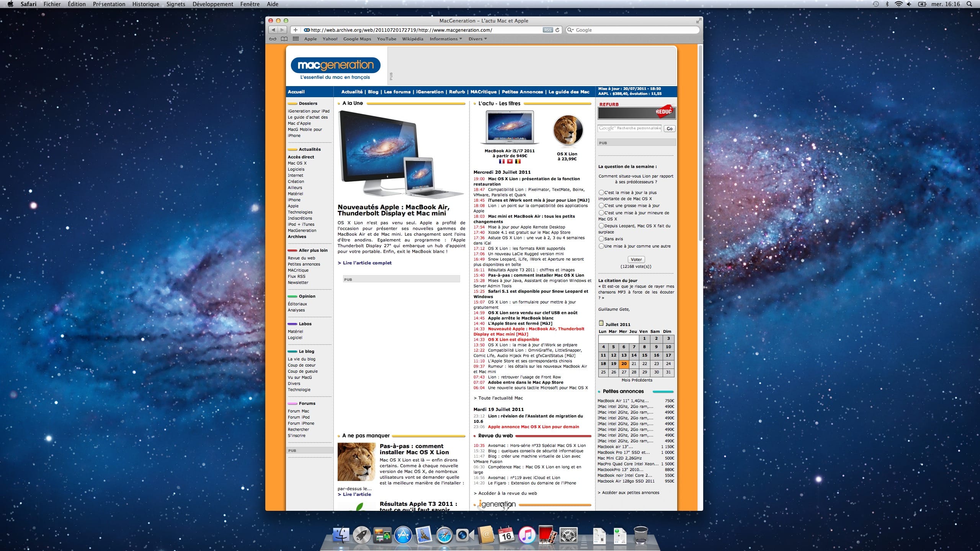The height and width of the screenshot is (551, 980).
Task: Open Address Book in the Dock
Action: (x=486, y=535)
